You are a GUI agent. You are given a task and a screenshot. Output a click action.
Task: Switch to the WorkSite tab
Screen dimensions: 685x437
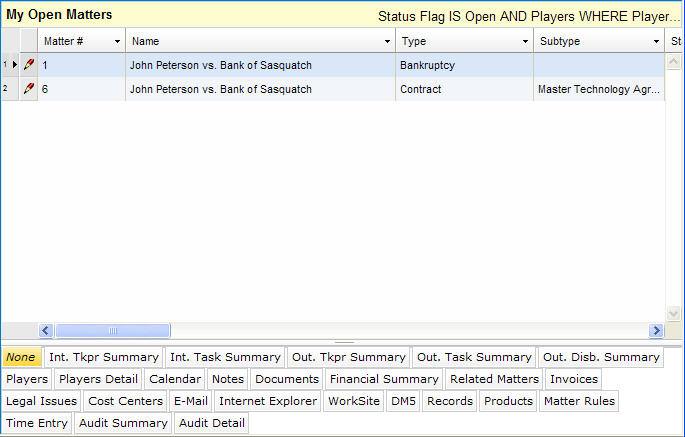pyautogui.click(x=354, y=401)
